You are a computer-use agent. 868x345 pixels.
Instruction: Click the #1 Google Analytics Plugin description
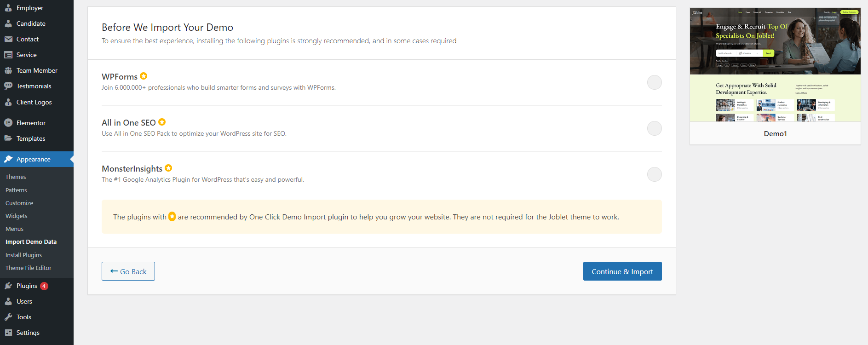pyautogui.click(x=203, y=179)
